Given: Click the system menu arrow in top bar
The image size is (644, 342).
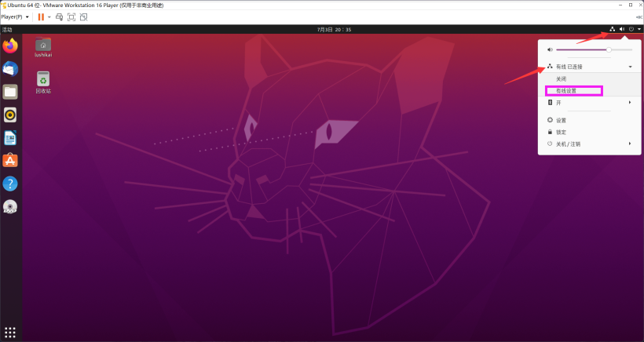Looking at the screenshot, I should (x=639, y=29).
